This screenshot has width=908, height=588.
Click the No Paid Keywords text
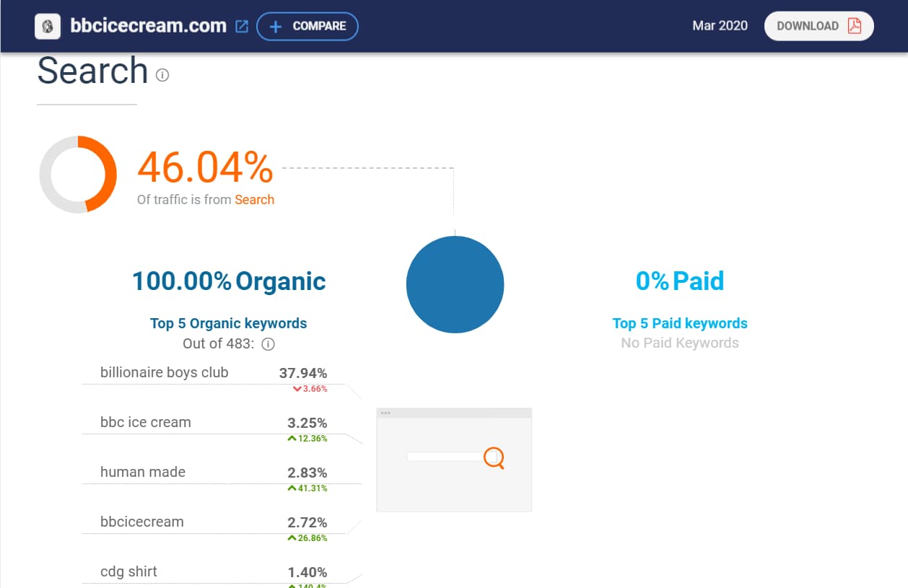(x=680, y=343)
